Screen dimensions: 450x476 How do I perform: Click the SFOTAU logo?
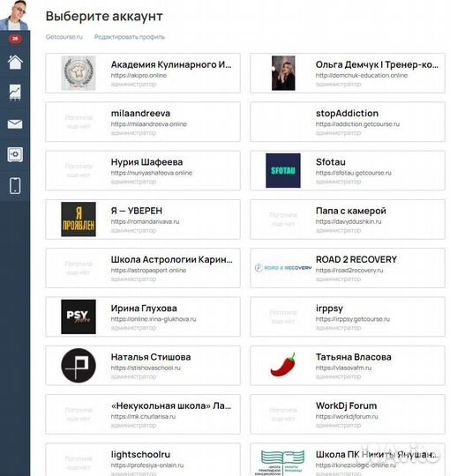[x=283, y=171]
